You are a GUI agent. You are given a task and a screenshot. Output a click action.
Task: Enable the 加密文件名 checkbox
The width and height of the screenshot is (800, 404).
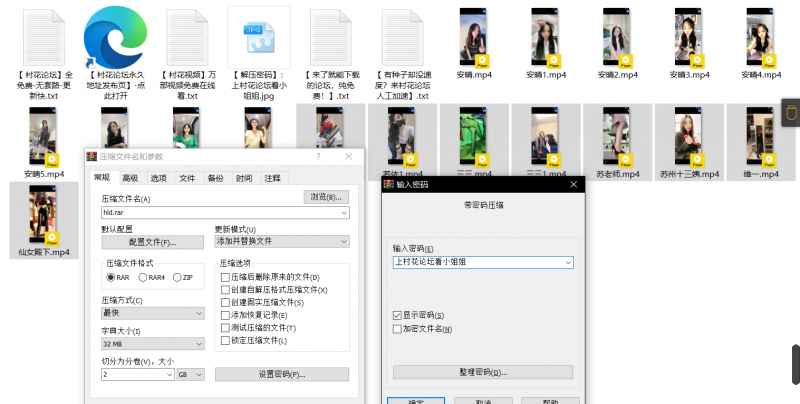pos(398,329)
